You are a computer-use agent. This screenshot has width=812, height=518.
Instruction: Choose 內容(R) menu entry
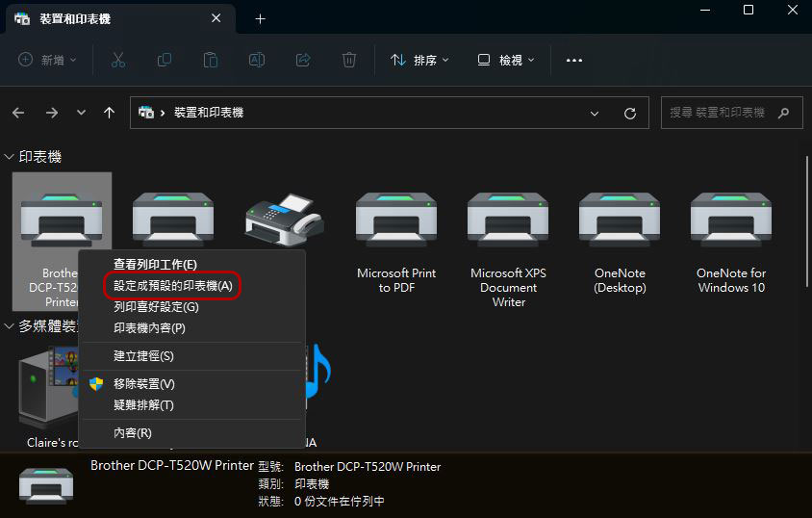tap(191, 433)
